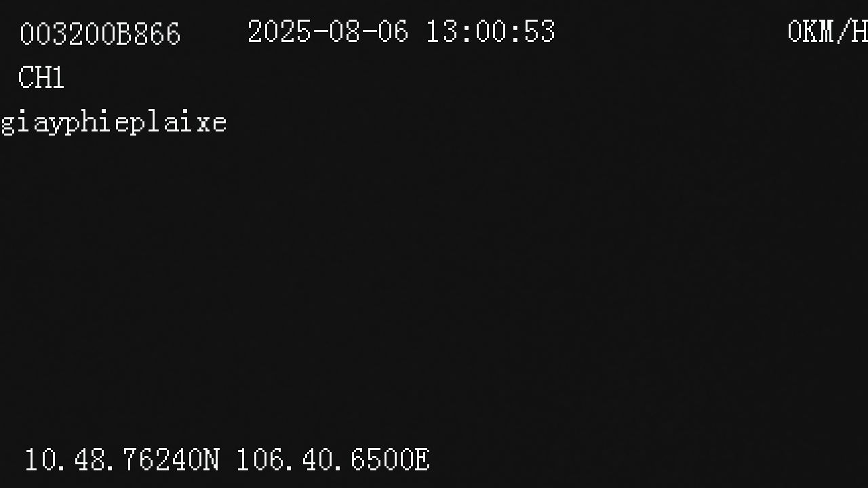Click the latitude 10.48.76240N reading
Screen dimensions: 868x488
[122, 460]
